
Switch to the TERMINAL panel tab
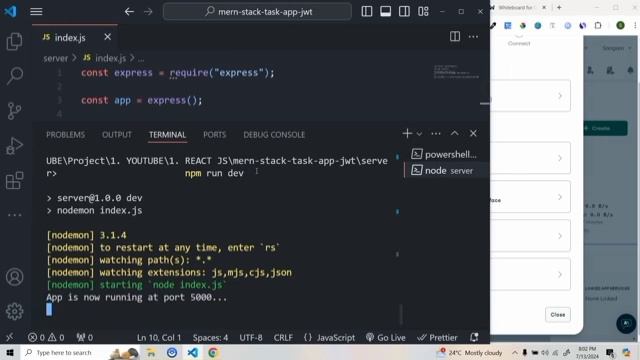167,135
